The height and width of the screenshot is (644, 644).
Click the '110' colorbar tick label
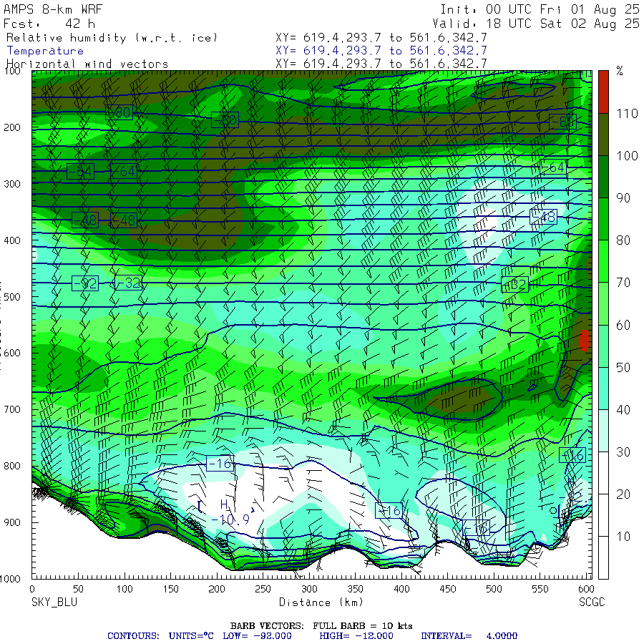pyautogui.click(x=627, y=113)
